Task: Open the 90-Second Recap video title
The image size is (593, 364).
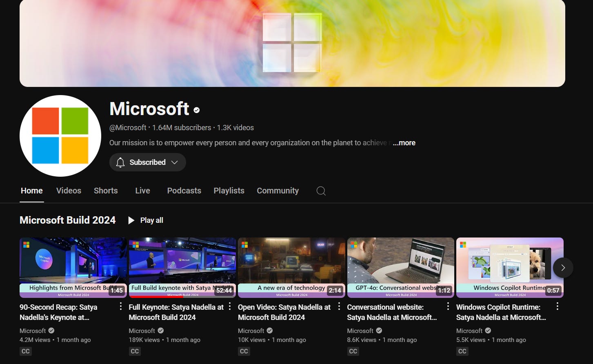Action: [58, 312]
